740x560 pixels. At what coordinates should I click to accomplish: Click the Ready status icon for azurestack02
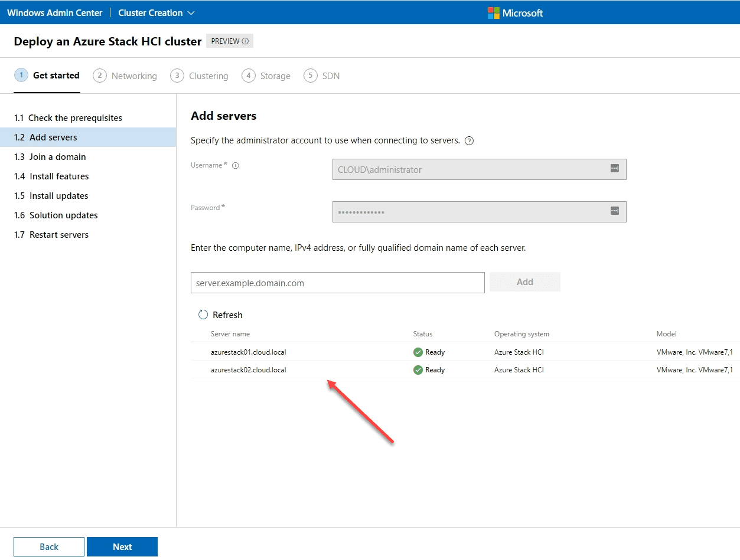click(x=418, y=370)
